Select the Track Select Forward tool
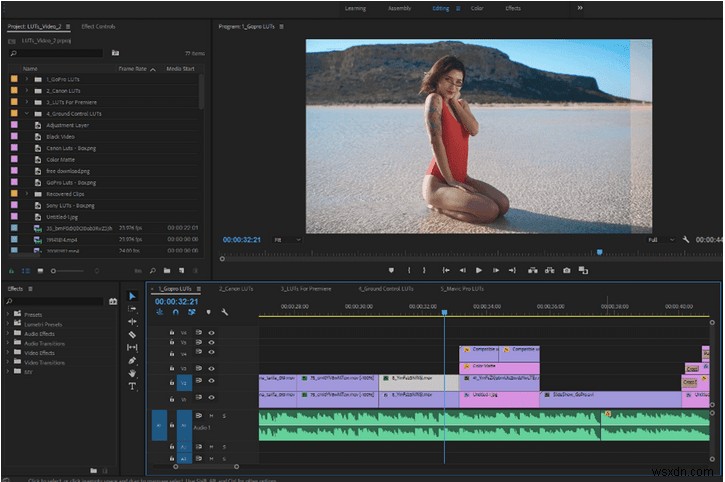The width and height of the screenshot is (725, 482). tap(133, 309)
